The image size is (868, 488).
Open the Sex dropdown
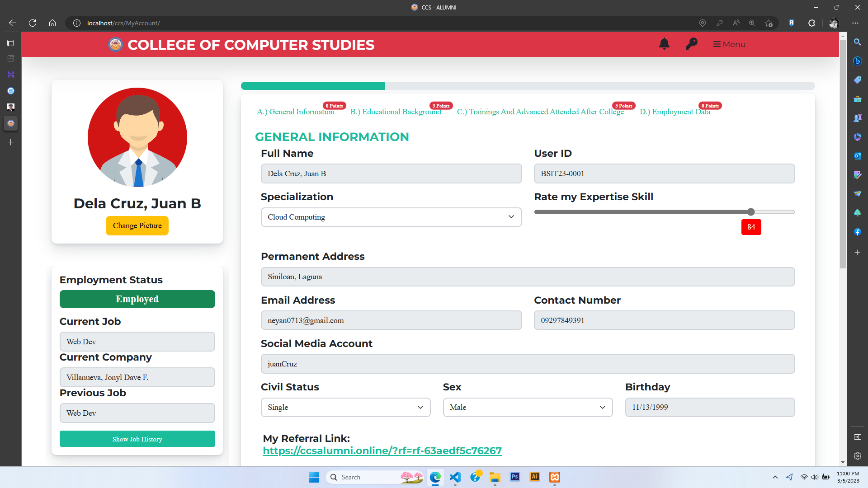click(528, 407)
